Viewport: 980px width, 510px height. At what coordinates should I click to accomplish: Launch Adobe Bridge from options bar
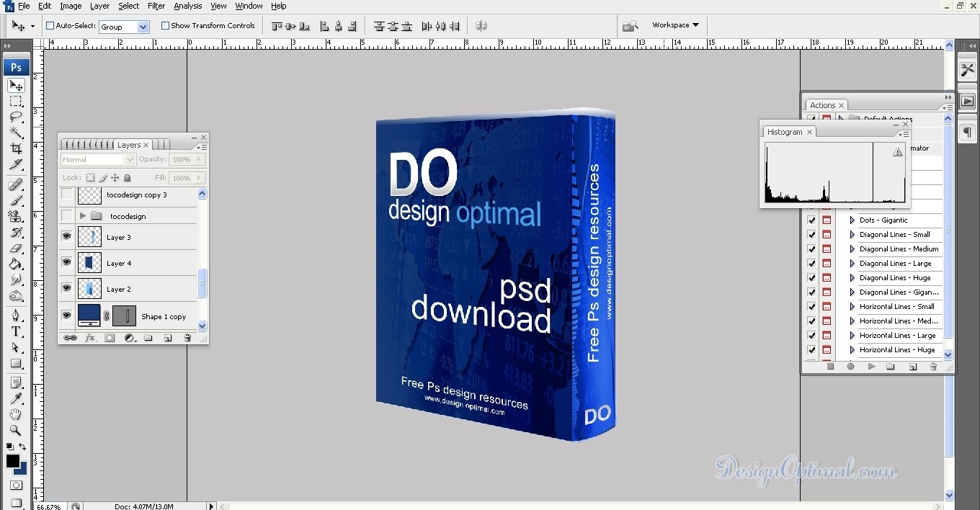(631, 26)
